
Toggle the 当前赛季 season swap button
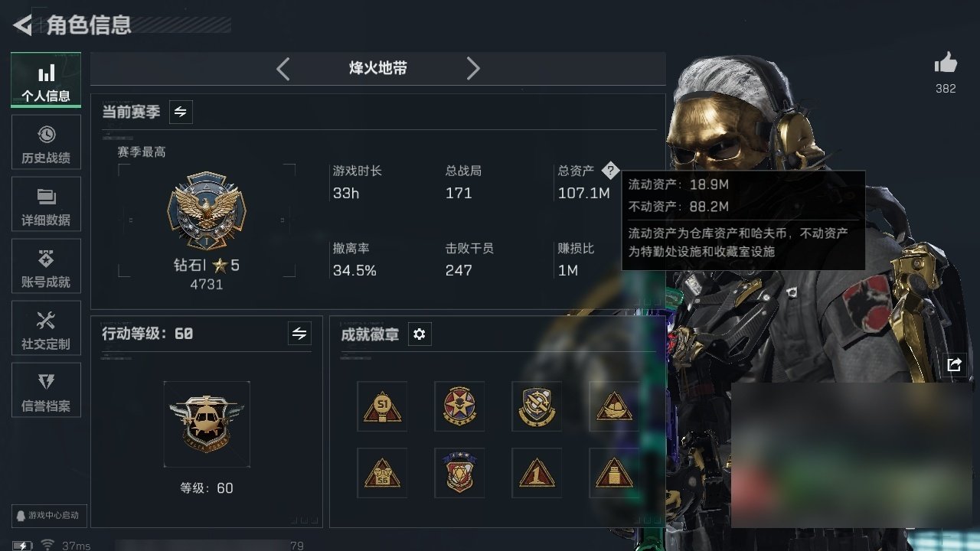pos(180,112)
